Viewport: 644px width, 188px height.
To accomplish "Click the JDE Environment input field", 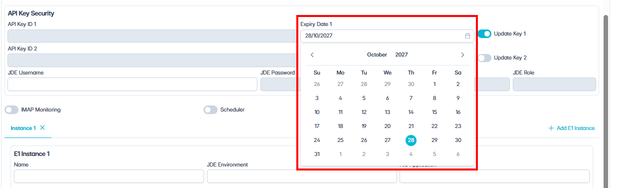I will pyautogui.click(x=302, y=176).
